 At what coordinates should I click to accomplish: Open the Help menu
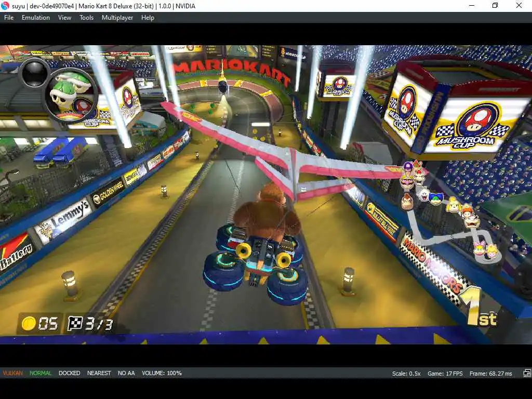click(x=148, y=18)
